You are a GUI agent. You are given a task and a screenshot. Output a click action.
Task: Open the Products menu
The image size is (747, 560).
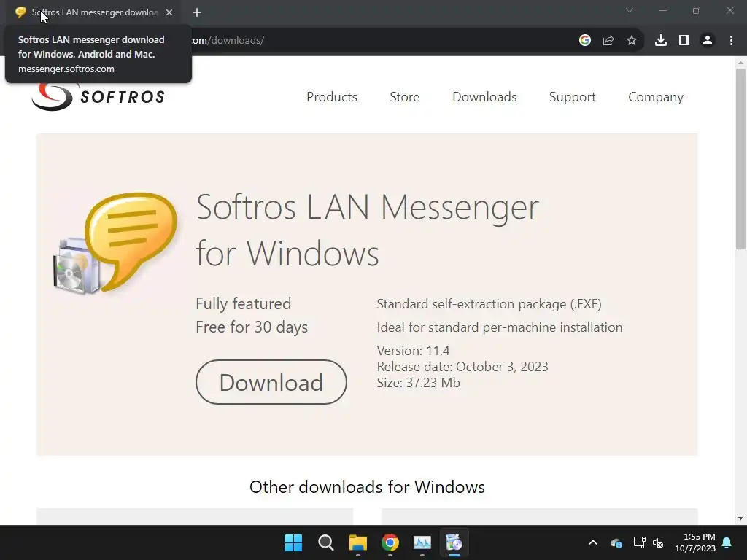pyautogui.click(x=332, y=97)
